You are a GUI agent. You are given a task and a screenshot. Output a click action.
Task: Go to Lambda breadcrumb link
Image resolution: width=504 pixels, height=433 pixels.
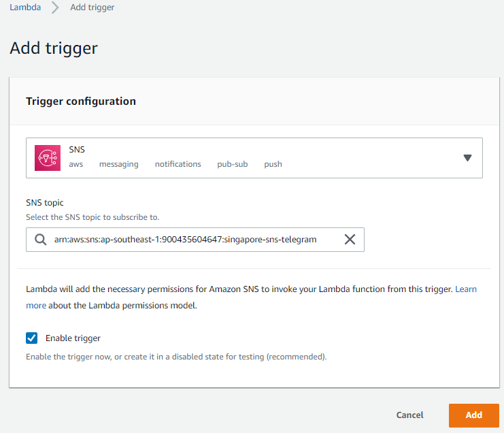(x=25, y=7)
